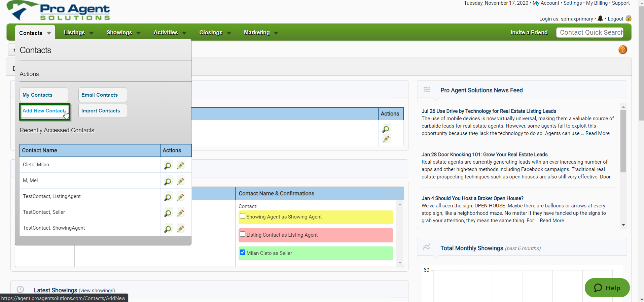Screen dimensions: 644x302
Task: Click the lock icon beside Logout
Action: click(x=628, y=18)
